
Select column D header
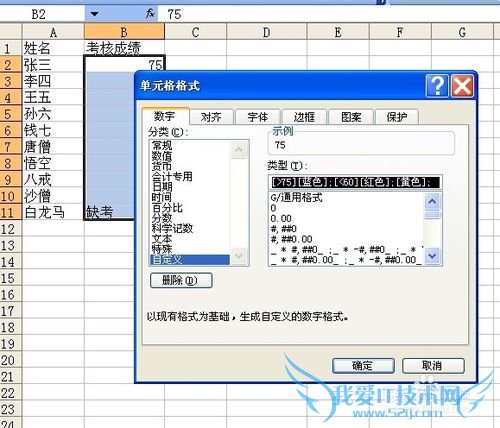(266, 32)
